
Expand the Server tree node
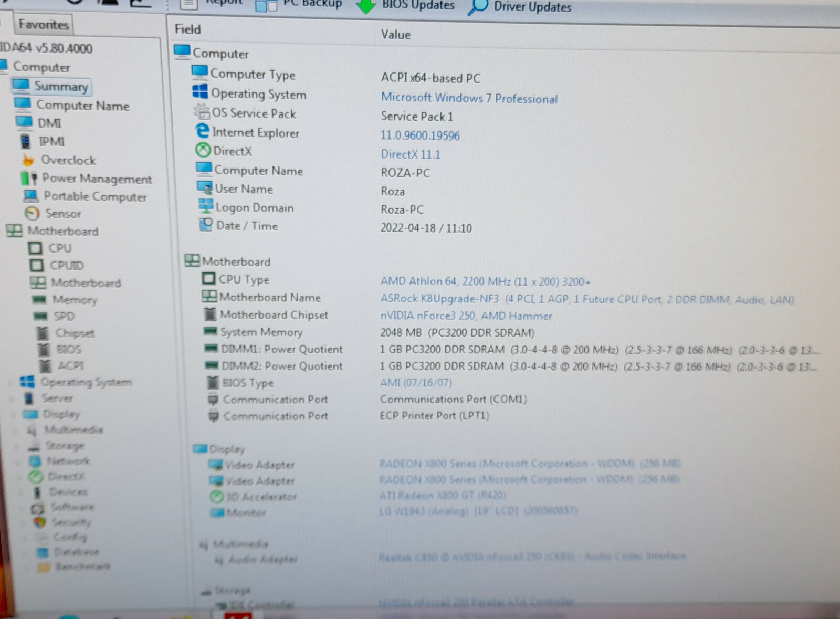[x=12, y=398]
